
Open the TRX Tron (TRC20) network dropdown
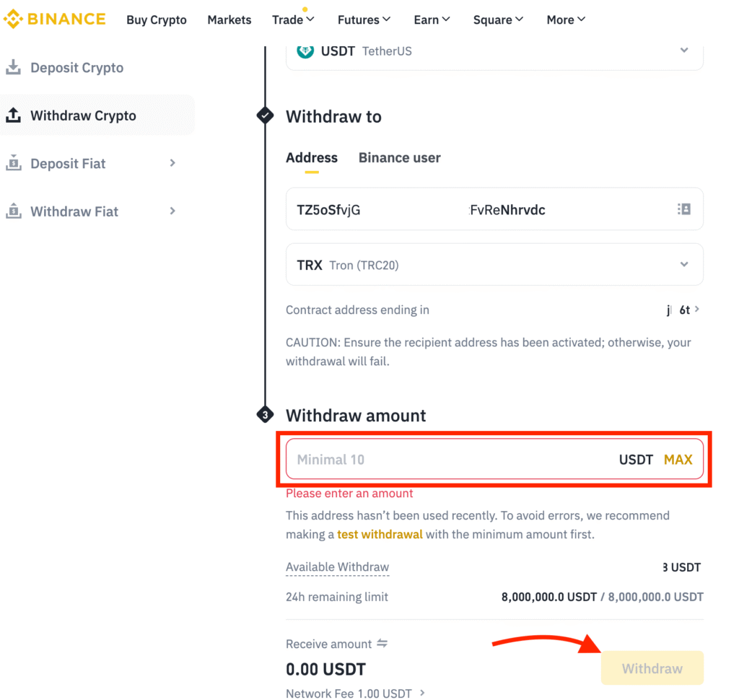[x=684, y=265]
